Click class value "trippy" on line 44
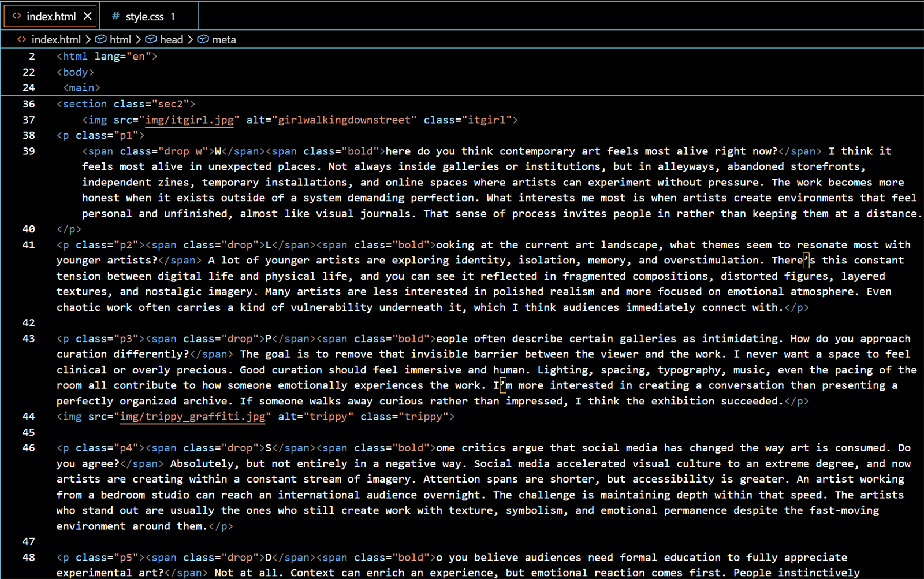Screen dimensions: 924x579 click(423, 417)
